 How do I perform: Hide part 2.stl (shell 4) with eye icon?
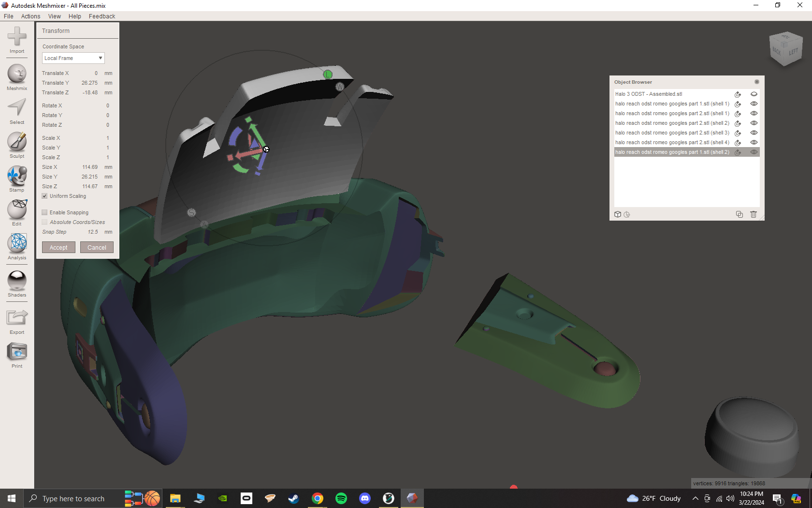pos(754,142)
